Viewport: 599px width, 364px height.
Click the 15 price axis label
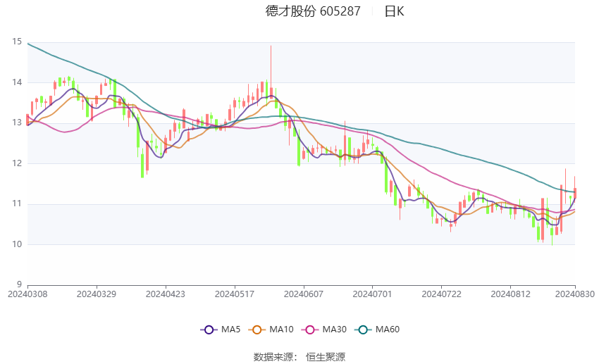click(x=17, y=42)
